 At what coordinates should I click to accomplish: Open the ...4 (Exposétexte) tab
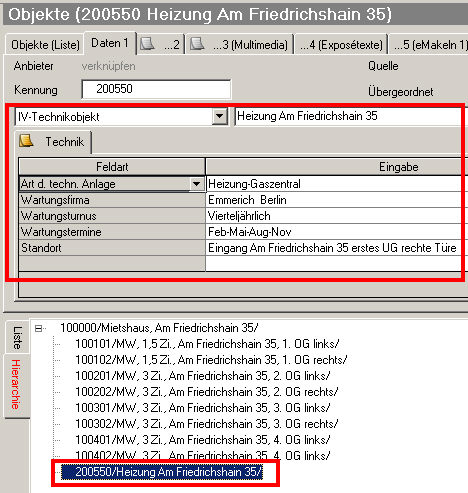[x=341, y=44]
